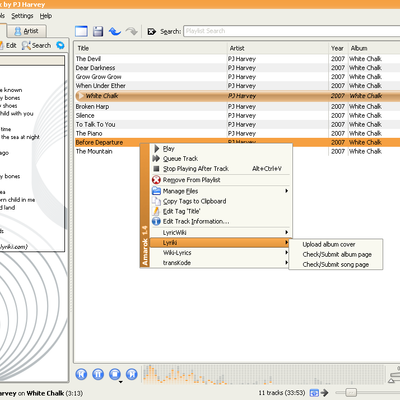Click the spectrum analyzer display
This screenshot has width=400, height=400.
coord(263,374)
